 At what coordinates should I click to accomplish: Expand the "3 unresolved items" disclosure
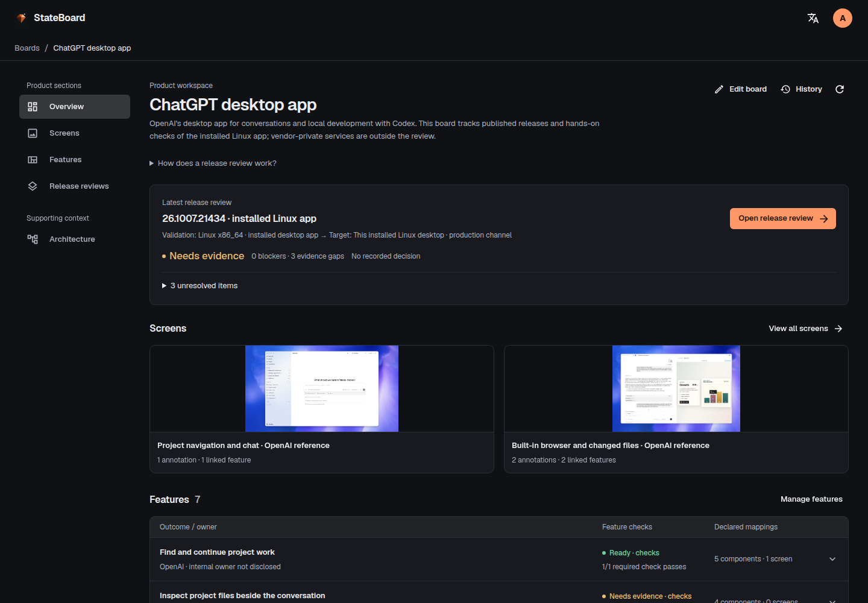(x=200, y=286)
